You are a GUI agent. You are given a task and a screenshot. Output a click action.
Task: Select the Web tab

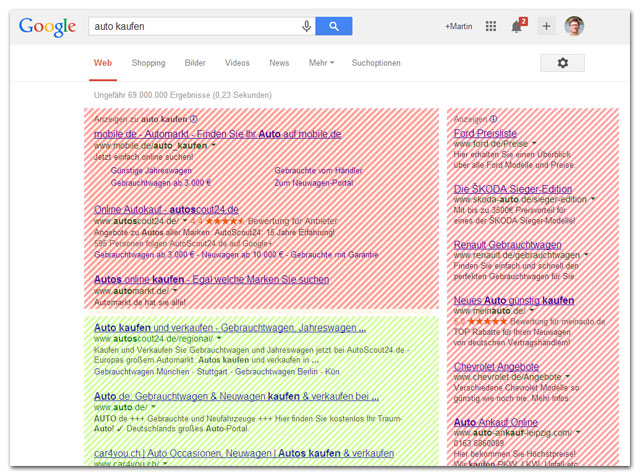103,63
